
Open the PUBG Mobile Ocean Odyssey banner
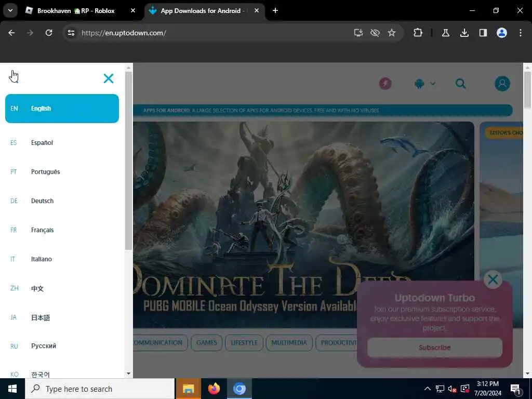[x=303, y=224]
